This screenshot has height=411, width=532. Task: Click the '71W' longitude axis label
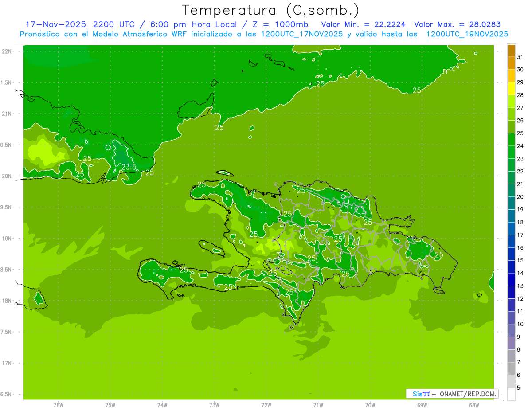pos(318,405)
